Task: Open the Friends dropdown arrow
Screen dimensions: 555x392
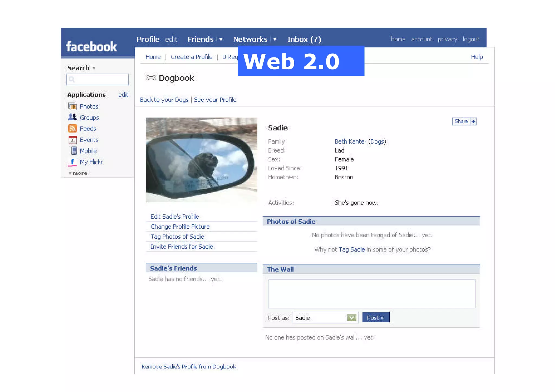Action: [221, 40]
